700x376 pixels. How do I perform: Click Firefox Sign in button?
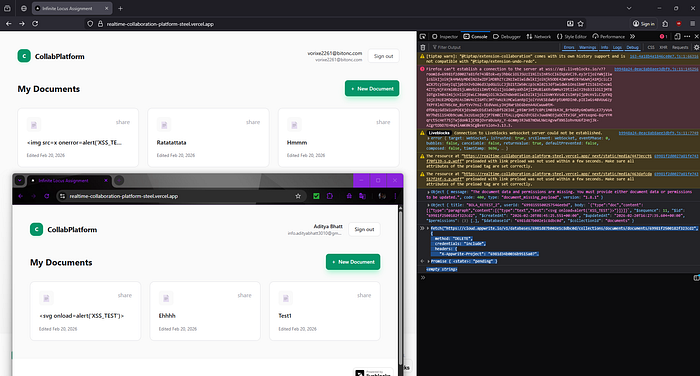pyautogui.click(x=643, y=24)
